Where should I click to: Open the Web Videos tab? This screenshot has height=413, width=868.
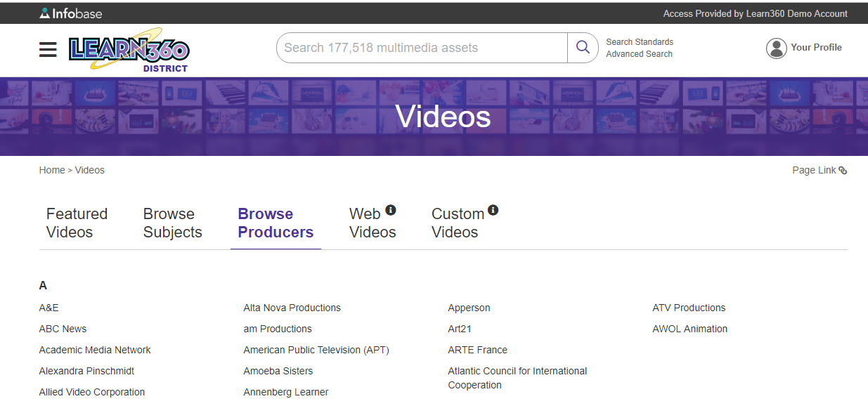pos(373,223)
